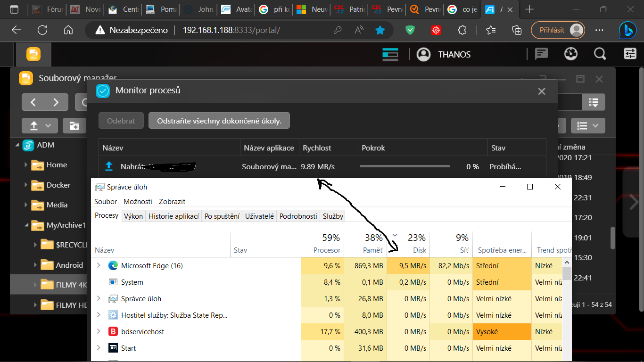Navigate back in file manager

(x=33, y=102)
